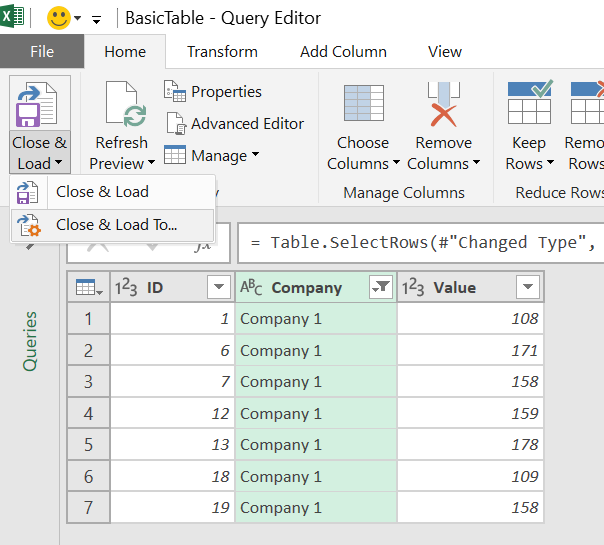The width and height of the screenshot is (604, 545).
Task: Click ID cell with value 6
Action: 173,350
